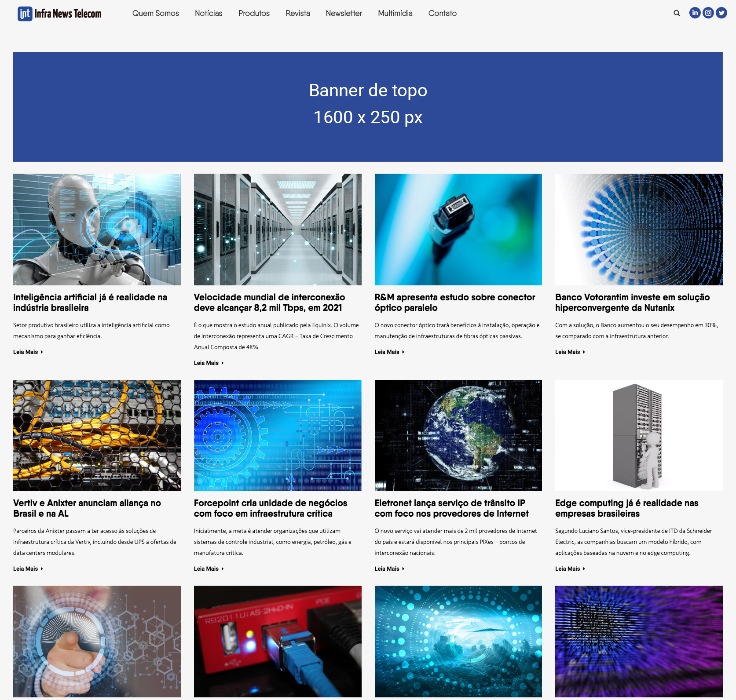Click summary text 'O novo conector óptico trará'
This screenshot has height=700, width=736.
(x=457, y=331)
